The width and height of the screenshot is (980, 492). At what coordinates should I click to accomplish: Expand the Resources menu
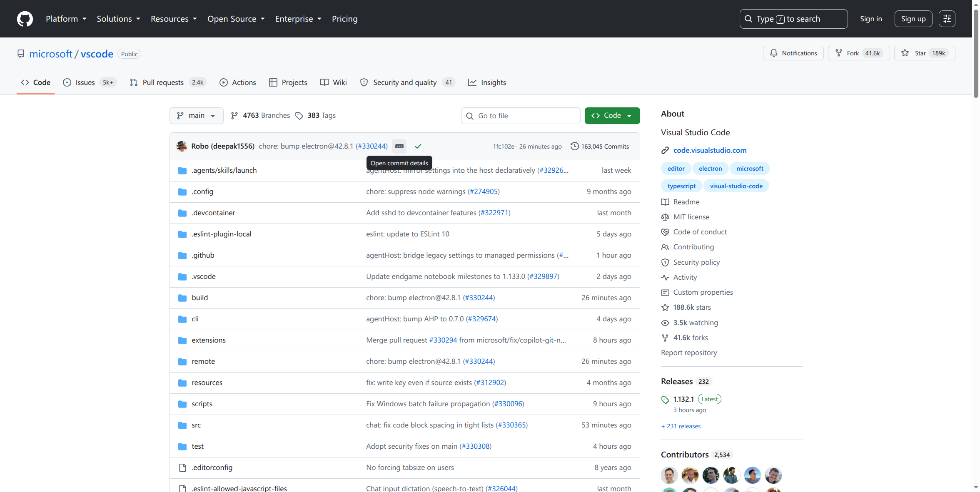174,19
